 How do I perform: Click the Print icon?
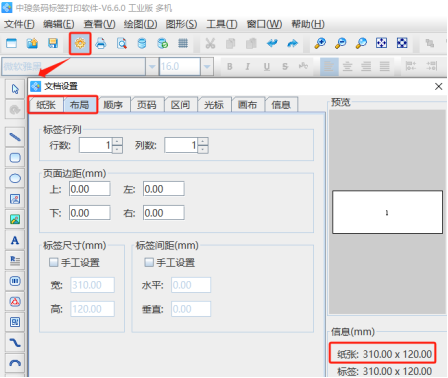tap(101, 43)
